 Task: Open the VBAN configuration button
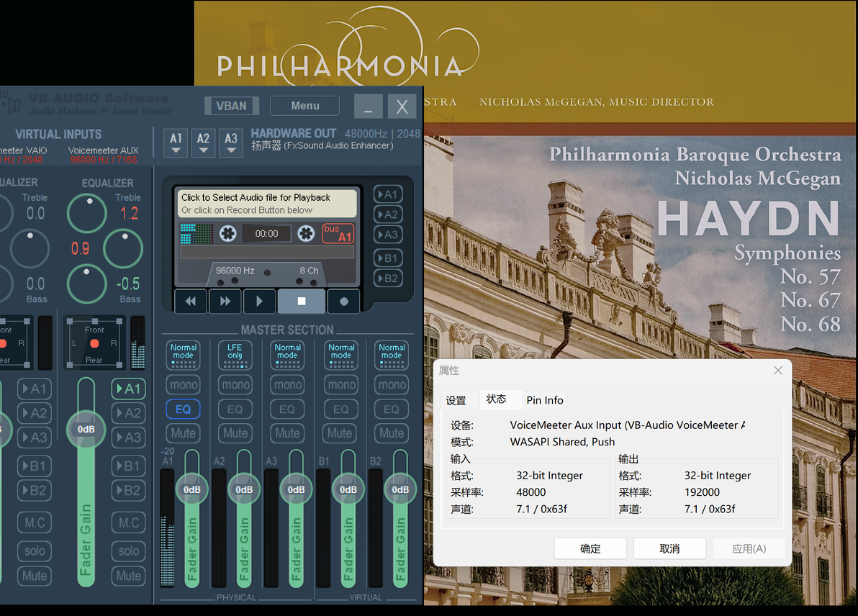point(232,106)
